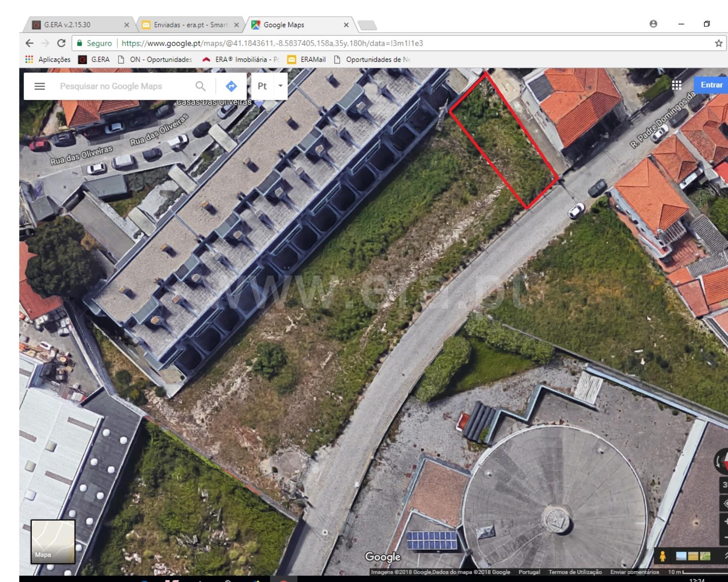728x582 pixels.
Task: Click the 10 m map scale bar
Action: [x=697, y=572]
